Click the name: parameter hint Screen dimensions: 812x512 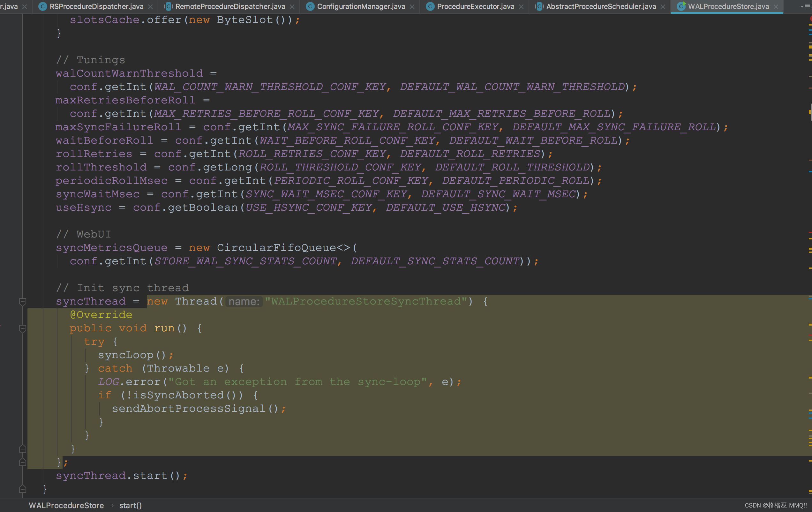[244, 301]
